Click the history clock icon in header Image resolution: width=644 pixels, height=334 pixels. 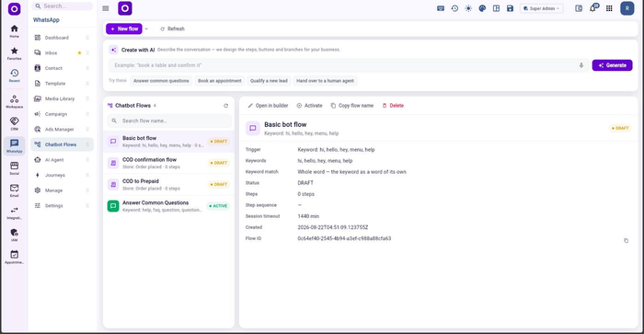click(x=454, y=8)
